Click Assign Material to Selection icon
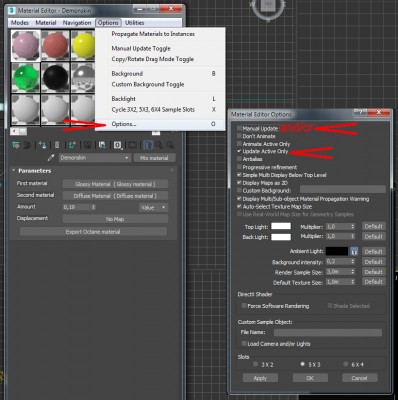Screen dimensions: 398x400 (42, 145)
